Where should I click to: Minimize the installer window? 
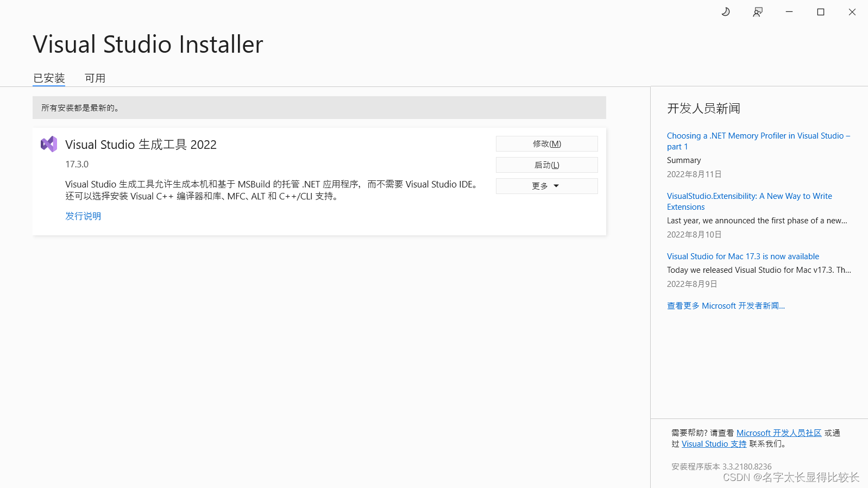click(789, 12)
